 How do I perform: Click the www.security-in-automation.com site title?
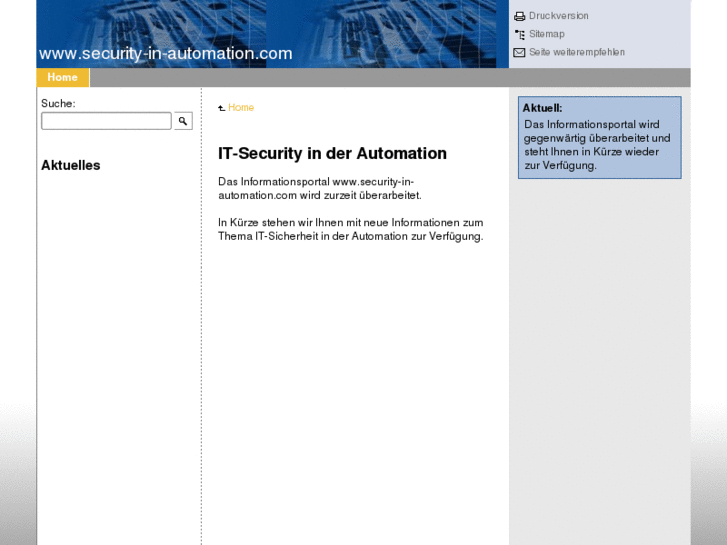pyautogui.click(x=165, y=54)
